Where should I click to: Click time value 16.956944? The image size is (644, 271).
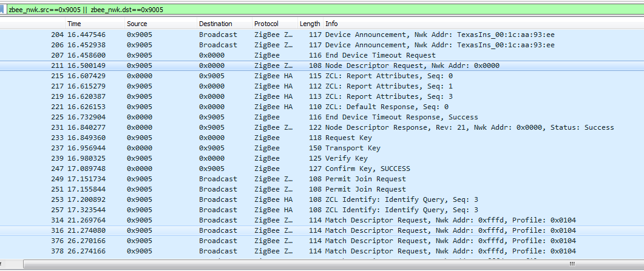pos(86,148)
